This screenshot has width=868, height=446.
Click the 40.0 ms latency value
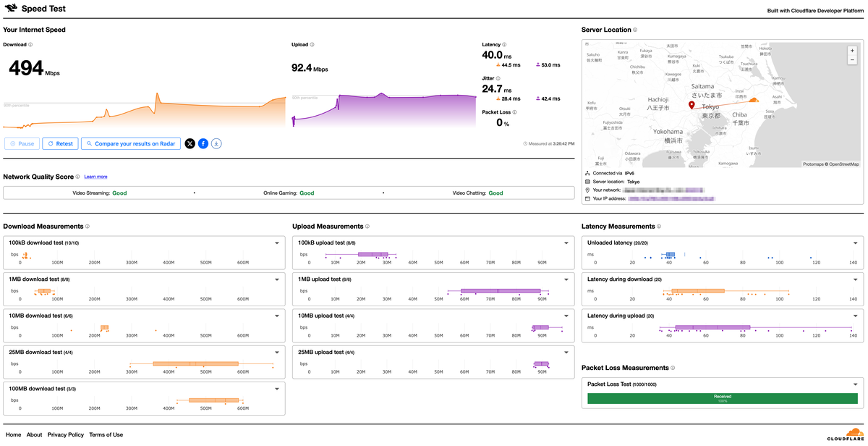497,55
